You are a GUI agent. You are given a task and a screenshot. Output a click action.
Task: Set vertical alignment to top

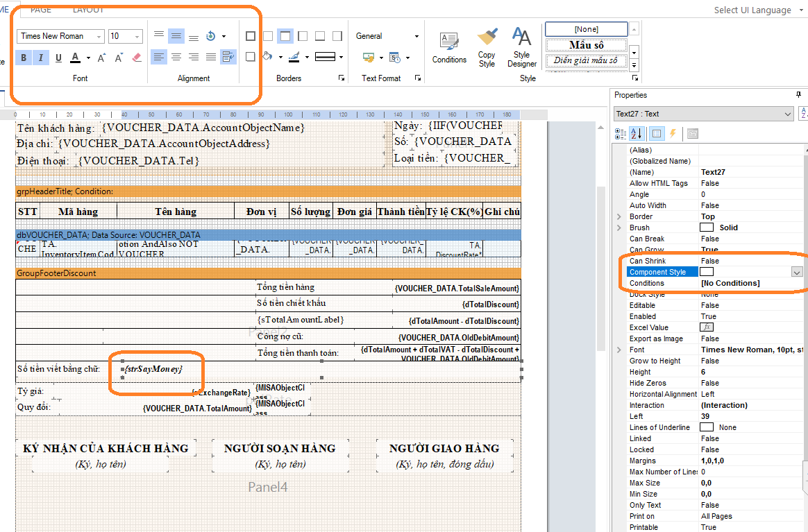(x=159, y=35)
